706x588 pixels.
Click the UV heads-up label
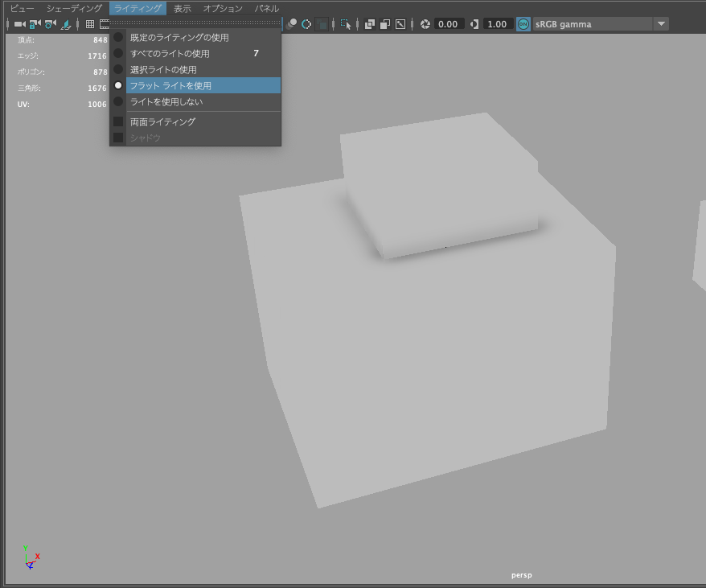[23, 104]
